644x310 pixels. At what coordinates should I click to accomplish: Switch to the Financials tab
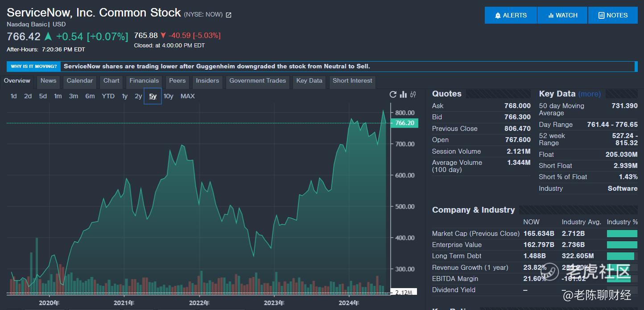tap(144, 81)
